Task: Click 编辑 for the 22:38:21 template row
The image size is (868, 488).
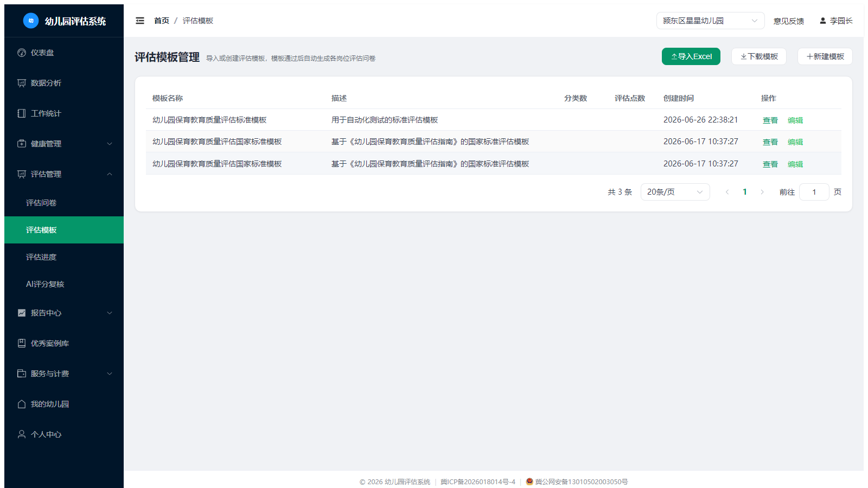Action: point(795,120)
